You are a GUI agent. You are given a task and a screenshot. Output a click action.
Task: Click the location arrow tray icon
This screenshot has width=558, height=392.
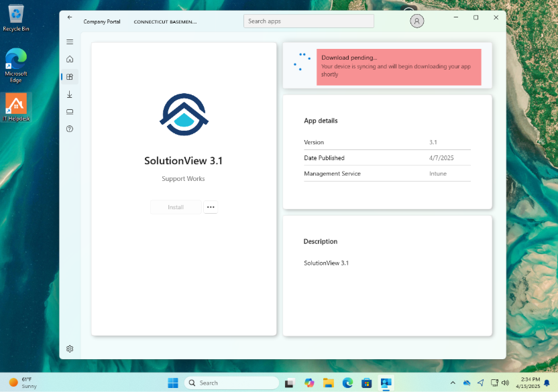[481, 383]
